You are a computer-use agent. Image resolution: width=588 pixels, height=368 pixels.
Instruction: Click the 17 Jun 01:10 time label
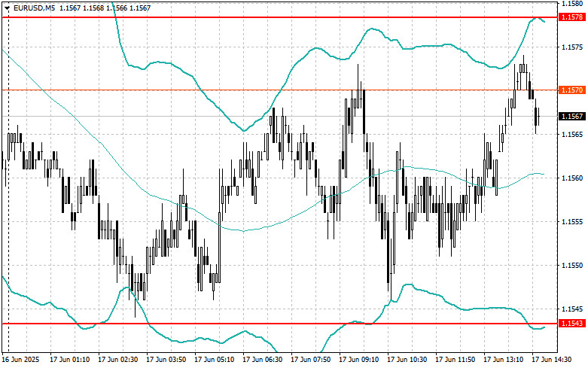[69, 360]
